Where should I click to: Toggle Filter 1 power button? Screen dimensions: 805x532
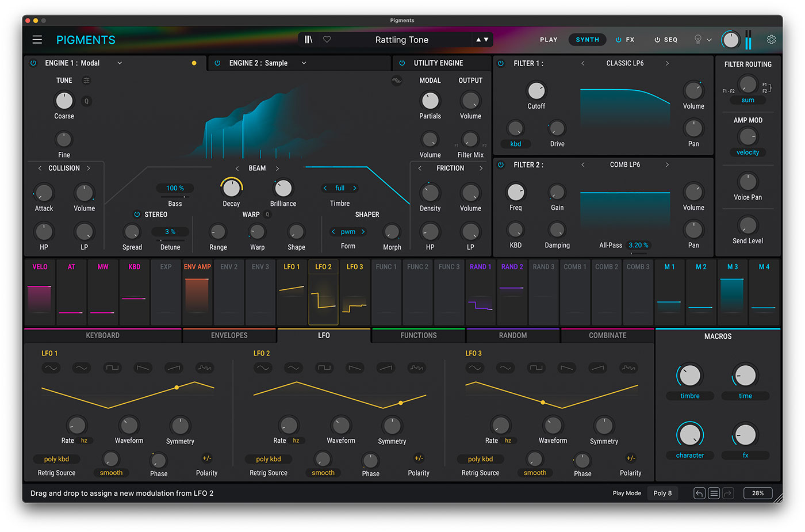(x=501, y=63)
